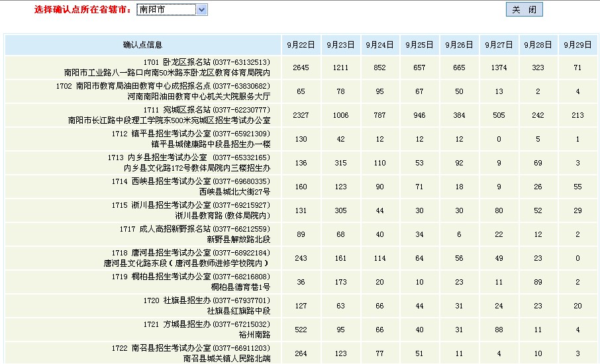Select the 9月26日 column header
This screenshot has height=364, width=600.
pos(459,45)
